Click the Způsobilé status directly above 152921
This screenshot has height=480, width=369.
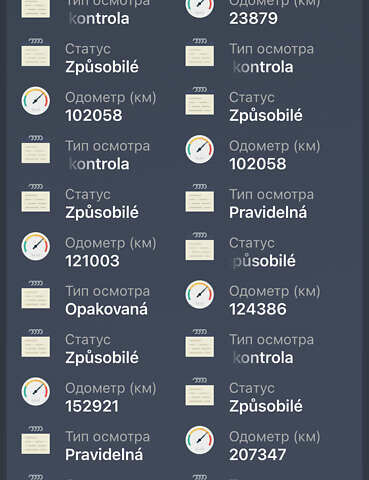click(102, 358)
